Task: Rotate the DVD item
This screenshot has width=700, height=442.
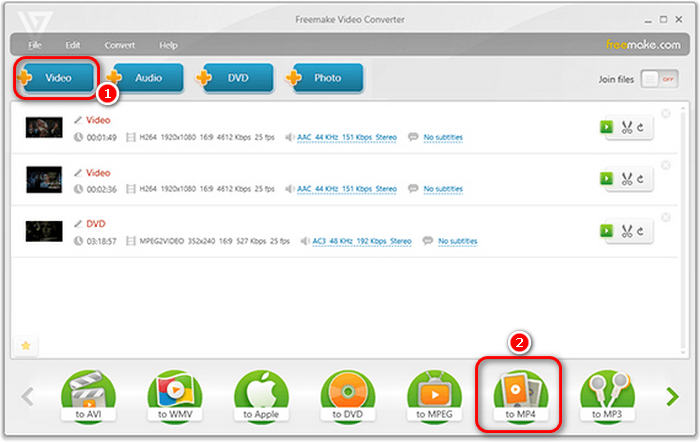Action: pos(641,231)
